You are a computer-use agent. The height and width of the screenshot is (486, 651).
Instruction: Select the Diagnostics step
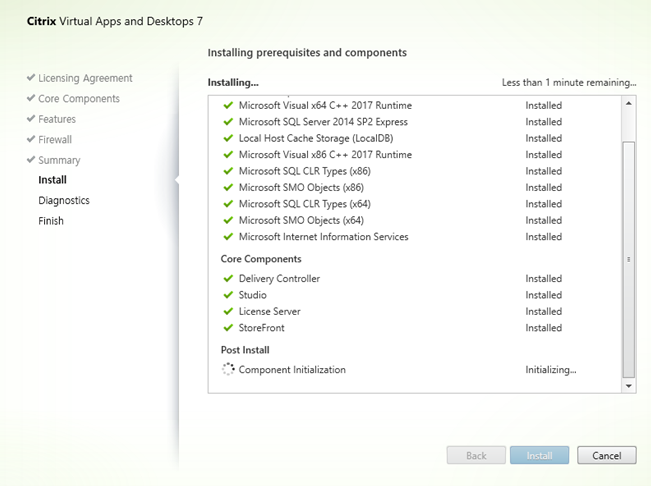pyautogui.click(x=64, y=200)
